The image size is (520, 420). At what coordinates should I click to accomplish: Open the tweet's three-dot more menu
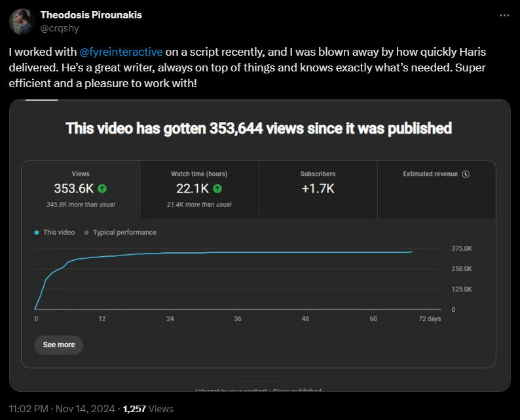504,15
